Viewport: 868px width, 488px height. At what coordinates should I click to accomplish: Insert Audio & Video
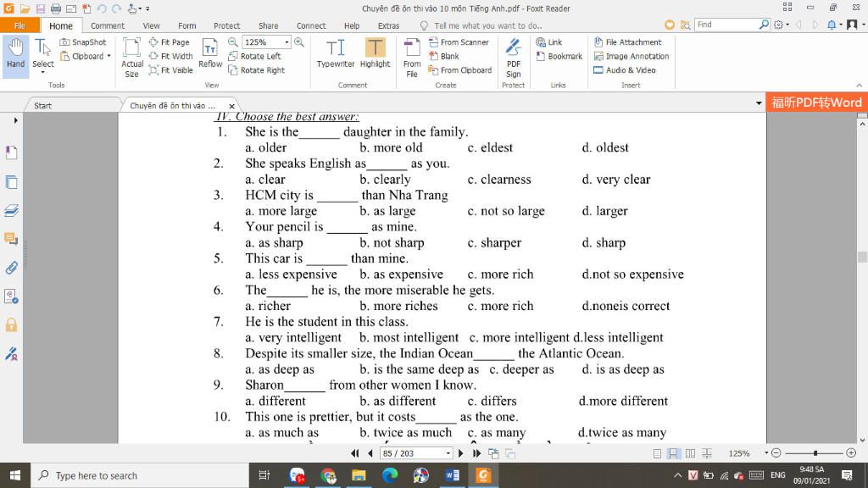coord(625,70)
